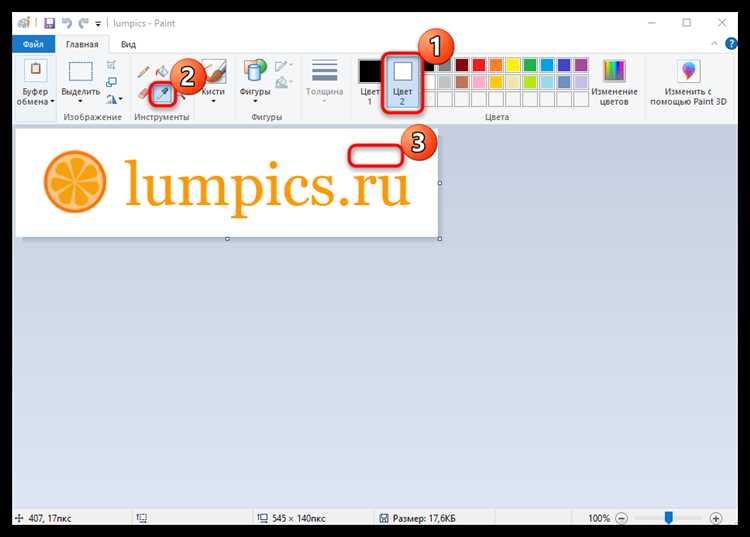
Task: Click the Save icon in title bar
Action: pos(49,23)
